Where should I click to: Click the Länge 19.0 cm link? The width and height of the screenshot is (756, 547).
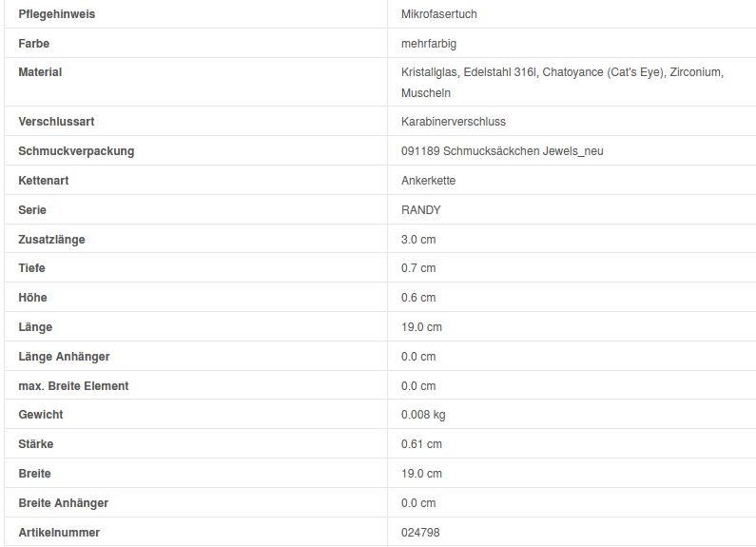pos(421,327)
